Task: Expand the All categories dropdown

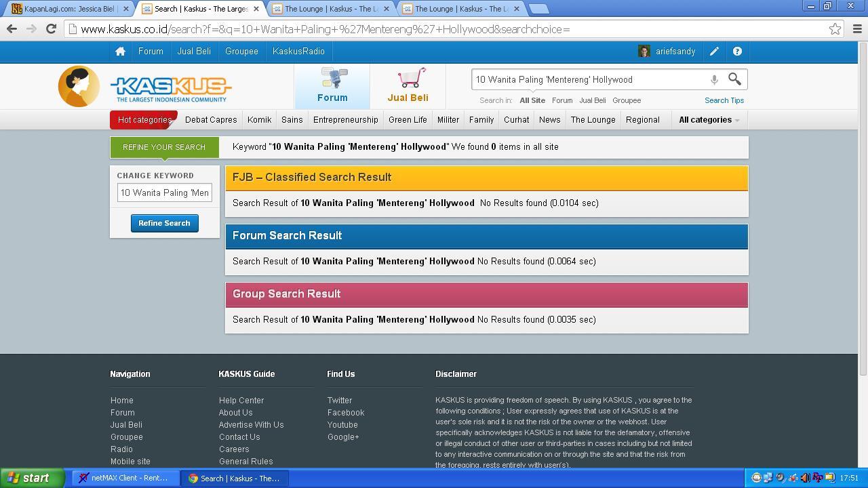Action: pyautogui.click(x=709, y=120)
